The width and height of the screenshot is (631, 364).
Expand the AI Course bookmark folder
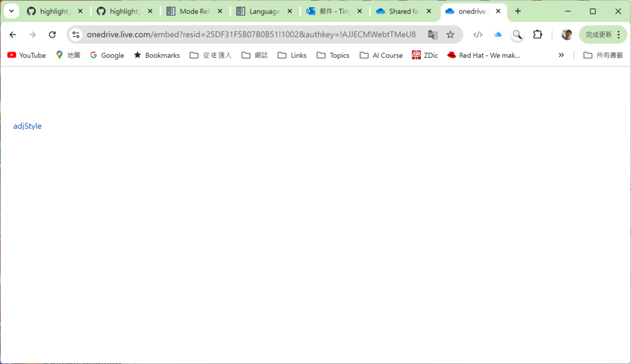point(381,55)
